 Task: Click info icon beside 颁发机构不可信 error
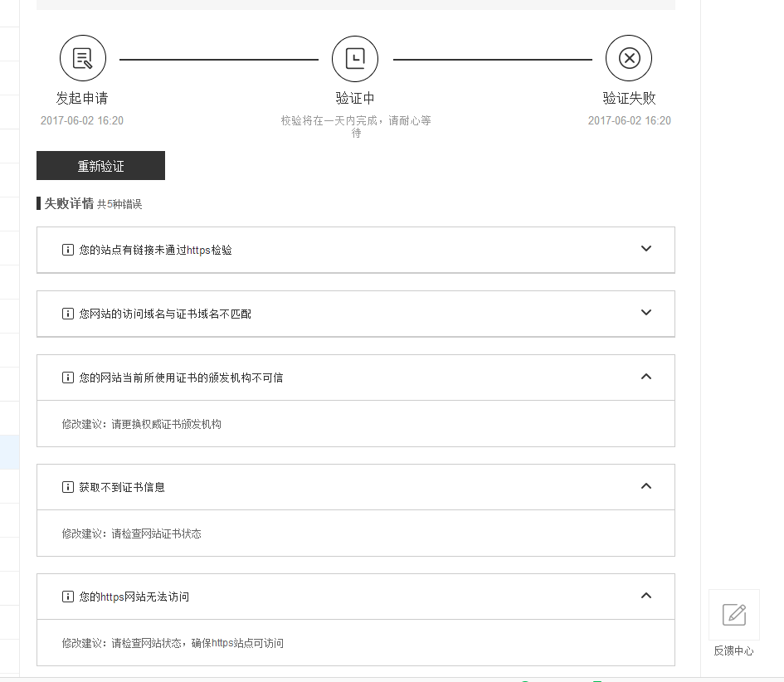click(68, 378)
